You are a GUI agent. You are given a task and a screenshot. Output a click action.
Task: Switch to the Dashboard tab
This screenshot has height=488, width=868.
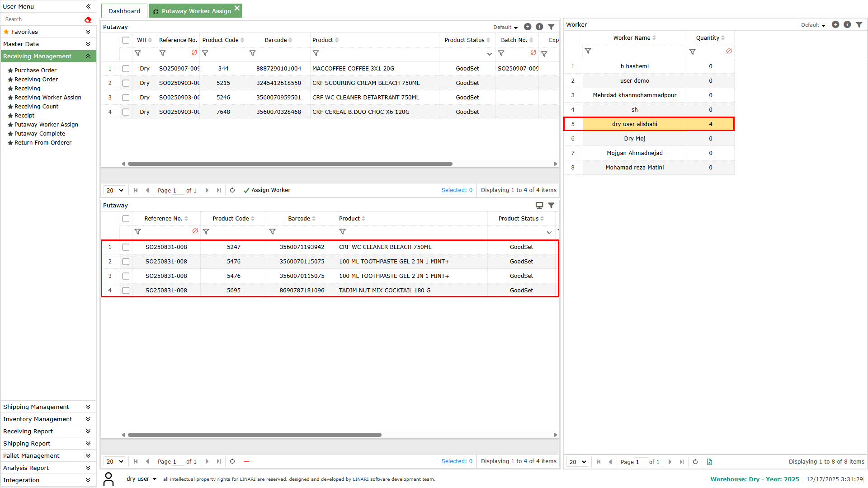124,11
